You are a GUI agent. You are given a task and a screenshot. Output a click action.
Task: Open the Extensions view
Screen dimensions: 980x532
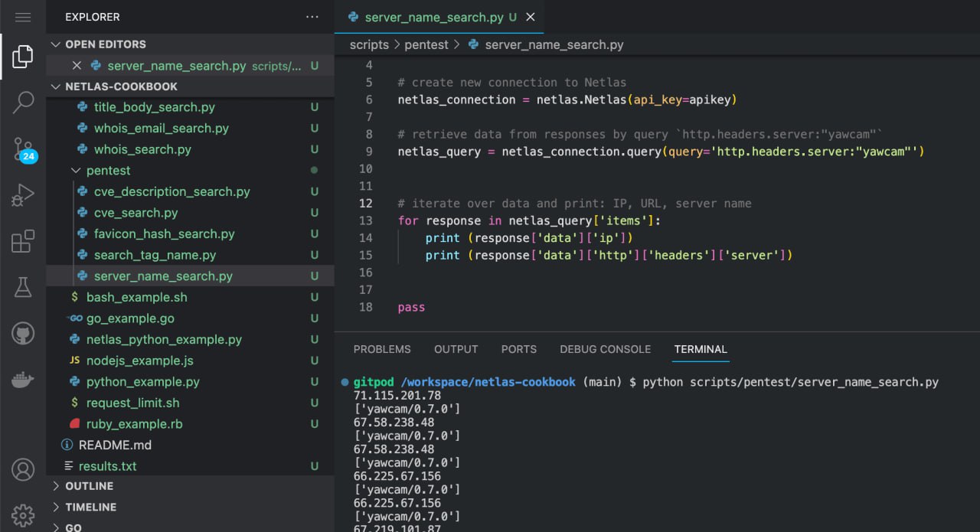(x=23, y=241)
